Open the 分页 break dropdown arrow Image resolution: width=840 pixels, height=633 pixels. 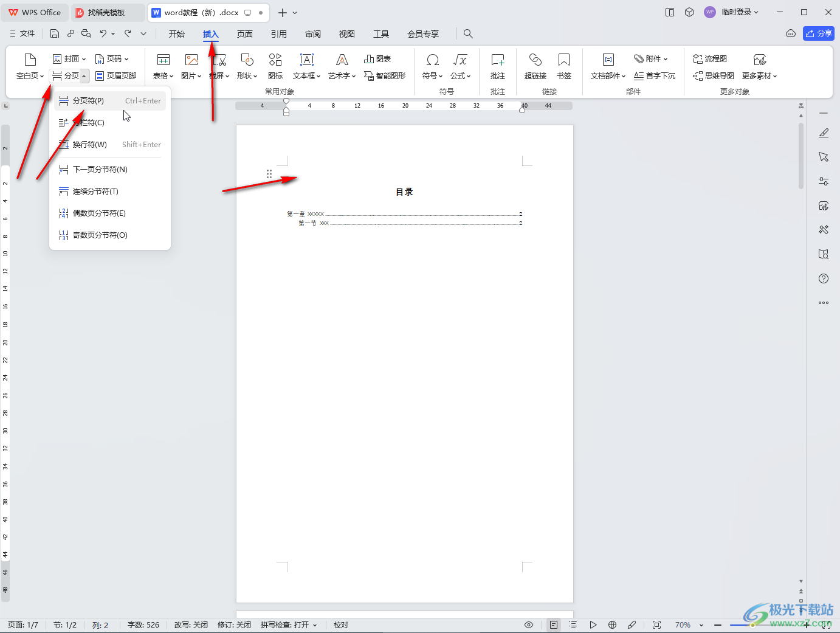point(84,76)
